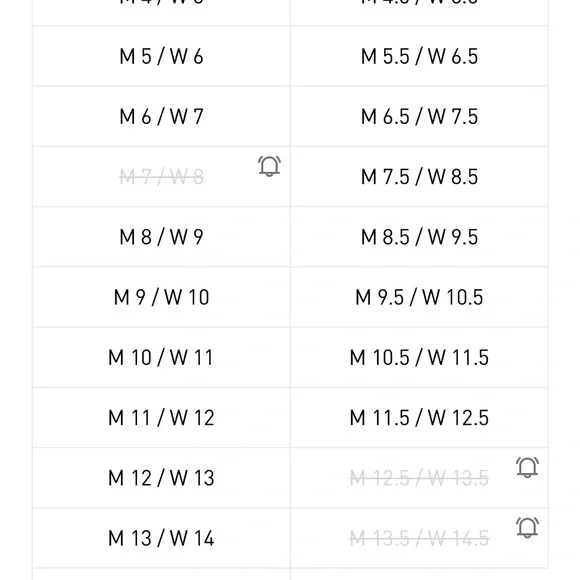Pick size M 7.5 / W 8.5
The image size is (580, 580).
(419, 177)
